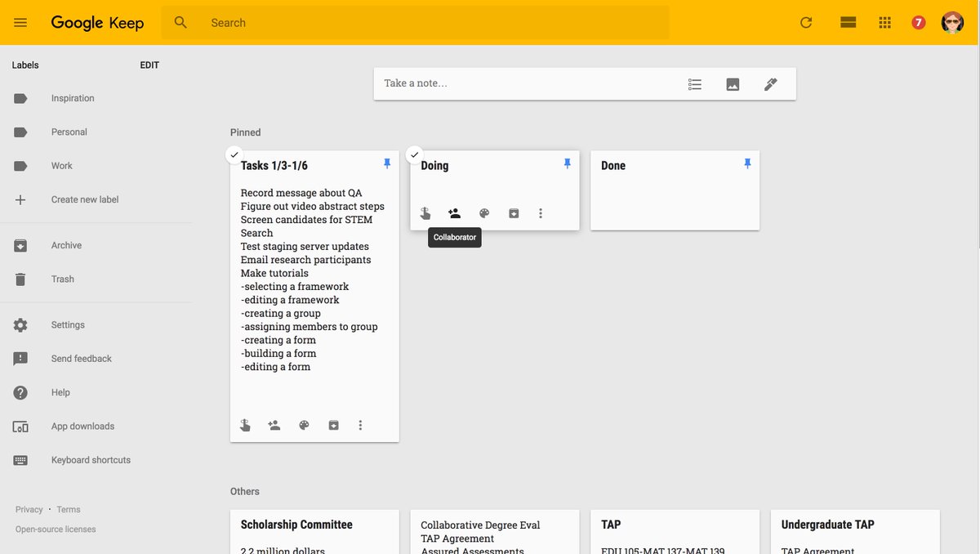
Task: Open notifications badge showing 7
Action: (x=919, y=23)
